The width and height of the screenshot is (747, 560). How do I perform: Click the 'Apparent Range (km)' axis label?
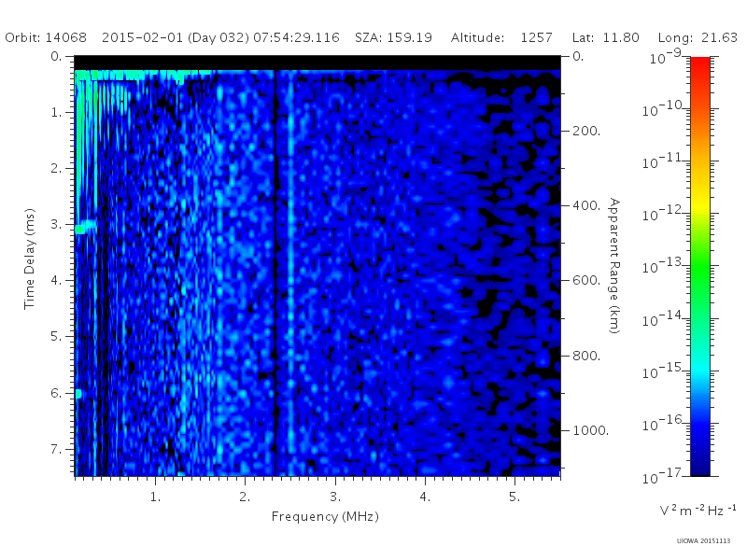click(x=614, y=266)
